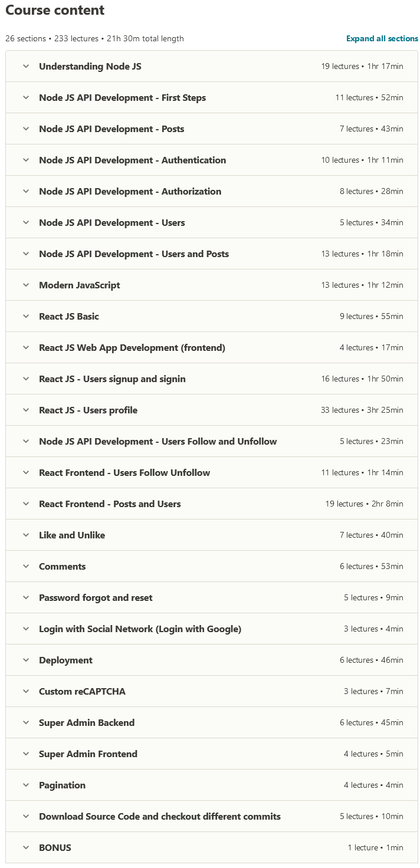Screen dimensions: 420x868
Task: Select Login with Social Network section heading
Action: [140, 629]
